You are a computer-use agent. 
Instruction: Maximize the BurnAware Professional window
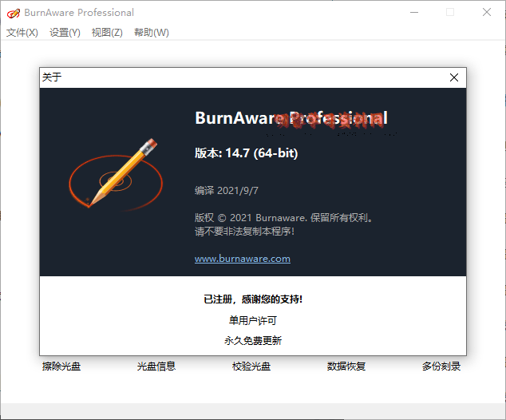[x=450, y=12]
